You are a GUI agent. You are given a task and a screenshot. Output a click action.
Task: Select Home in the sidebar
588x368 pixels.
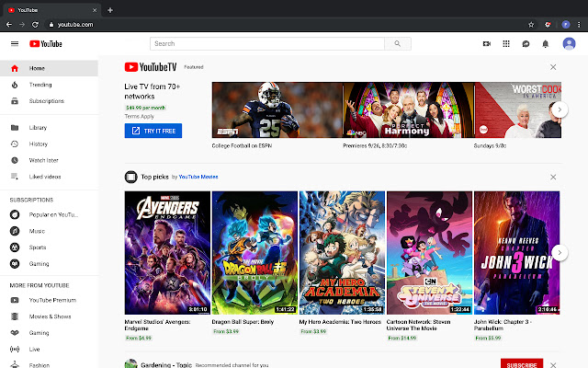coord(49,68)
